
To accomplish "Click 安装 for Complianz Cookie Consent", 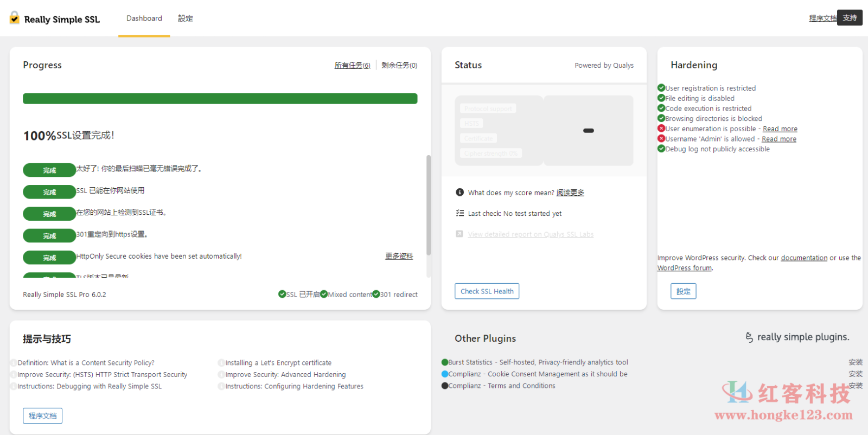I will click(x=856, y=374).
